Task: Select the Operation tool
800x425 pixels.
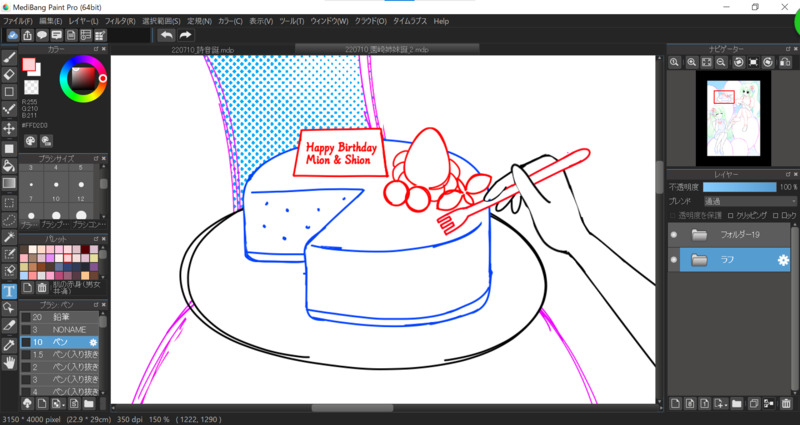Action: tap(9, 308)
